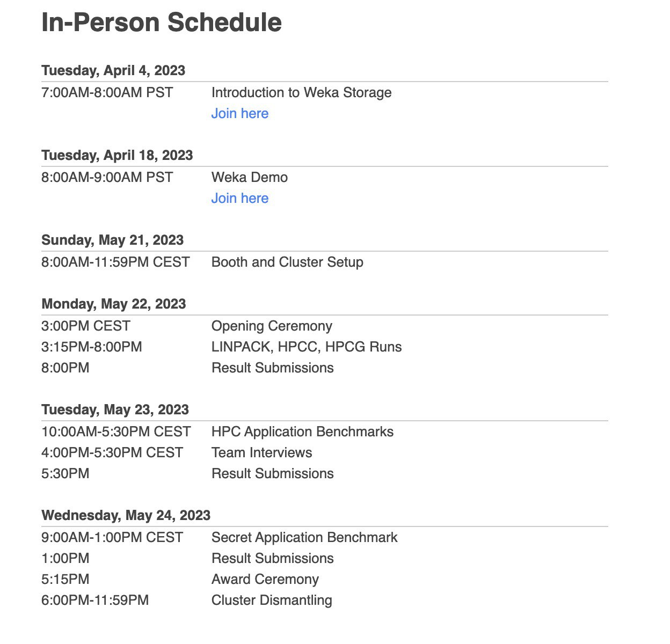Click the Opening Ceremony entry
670x644 pixels.
click(x=272, y=326)
